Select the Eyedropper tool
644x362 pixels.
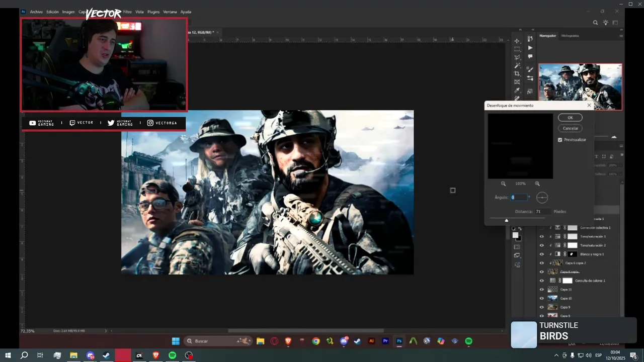[x=517, y=90]
